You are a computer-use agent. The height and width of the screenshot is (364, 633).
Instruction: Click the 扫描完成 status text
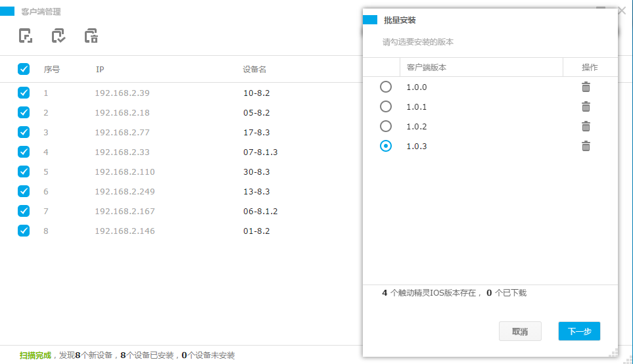point(35,355)
